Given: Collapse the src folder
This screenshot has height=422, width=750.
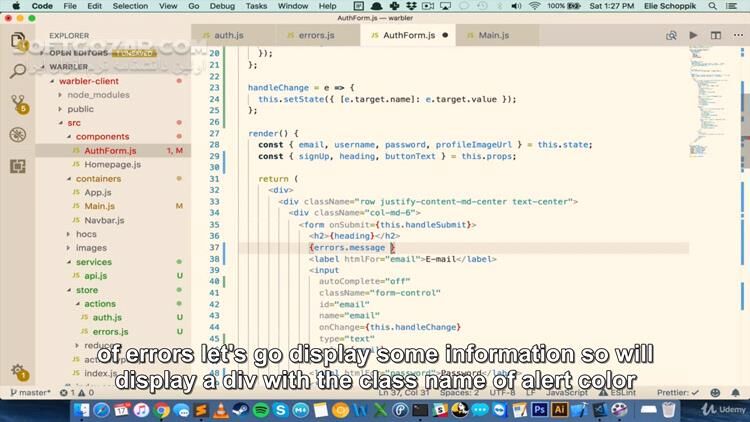Looking at the screenshot, I should 74,122.
